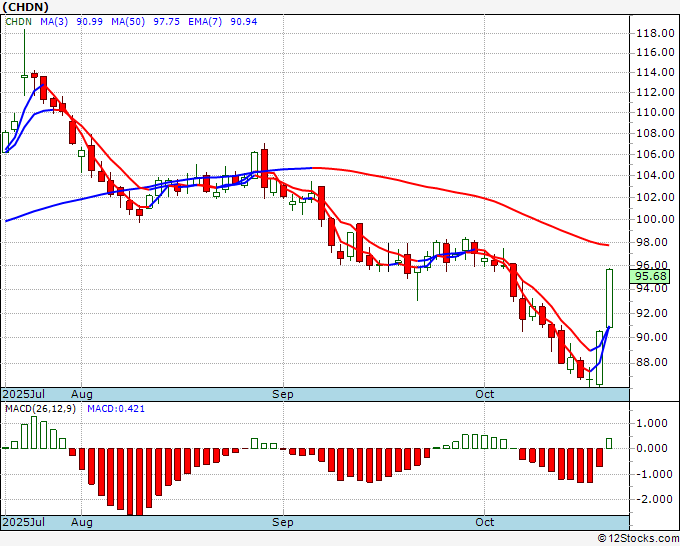Select the Sep marker on the price chart axis
This screenshot has height=546, width=680.
pos(283,395)
